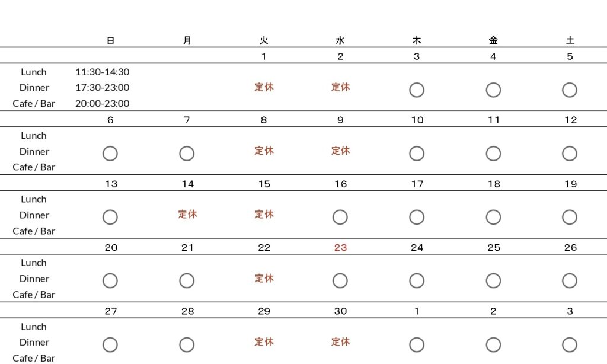
Task: Click the 水 Wednesday column header
Action: pyautogui.click(x=340, y=40)
